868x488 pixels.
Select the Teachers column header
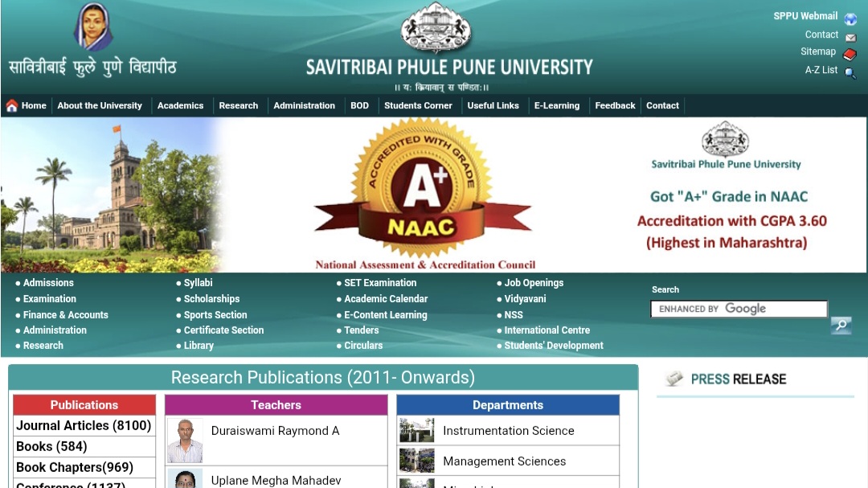(276, 405)
